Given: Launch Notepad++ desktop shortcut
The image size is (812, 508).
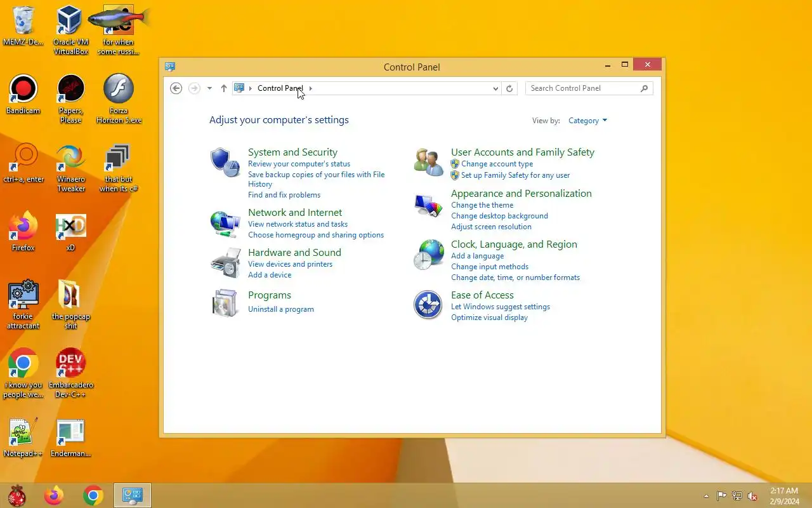Looking at the screenshot, I should pyautogui.click(x=23, y=438).
